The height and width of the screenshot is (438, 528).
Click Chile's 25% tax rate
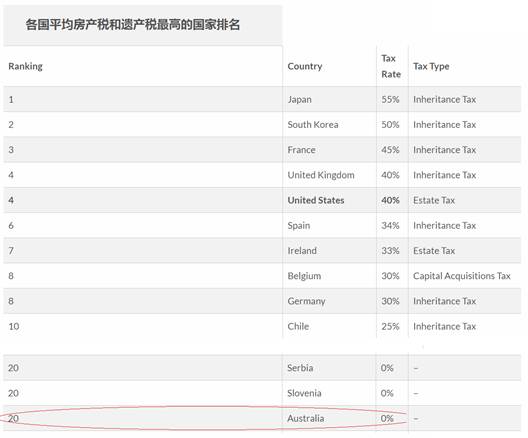point(390,326)
